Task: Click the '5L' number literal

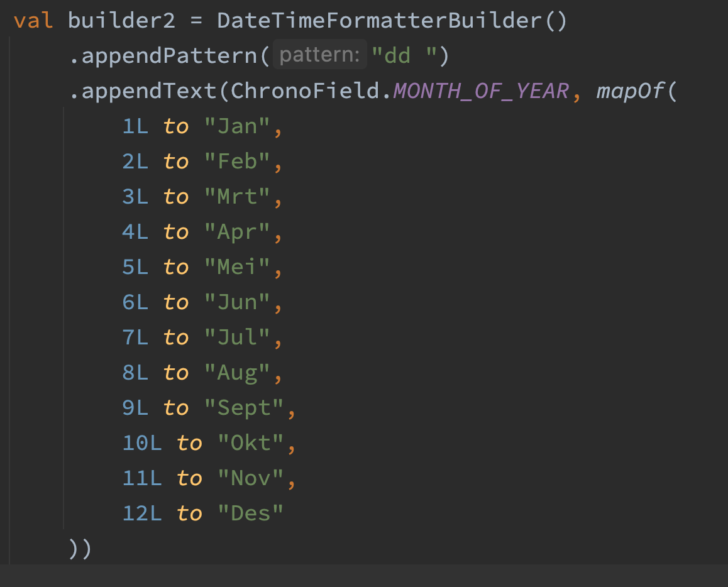Action: click(x=135, y=267)
